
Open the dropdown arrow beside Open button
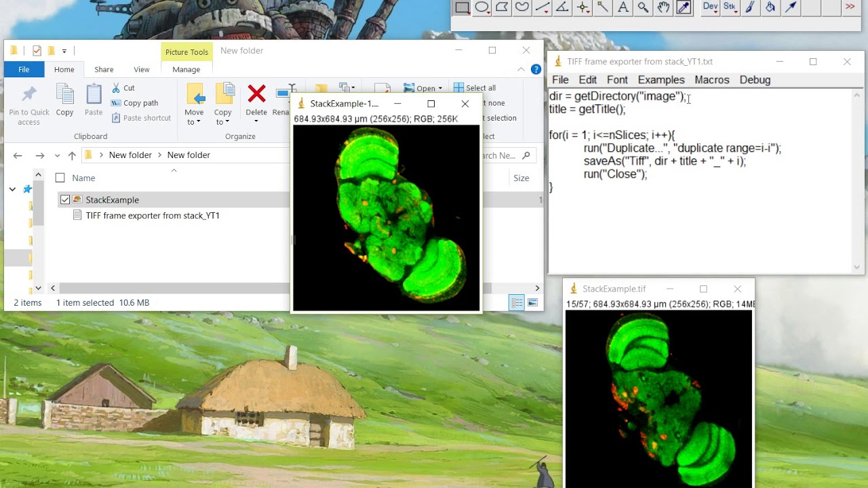[x=440, y=88]
